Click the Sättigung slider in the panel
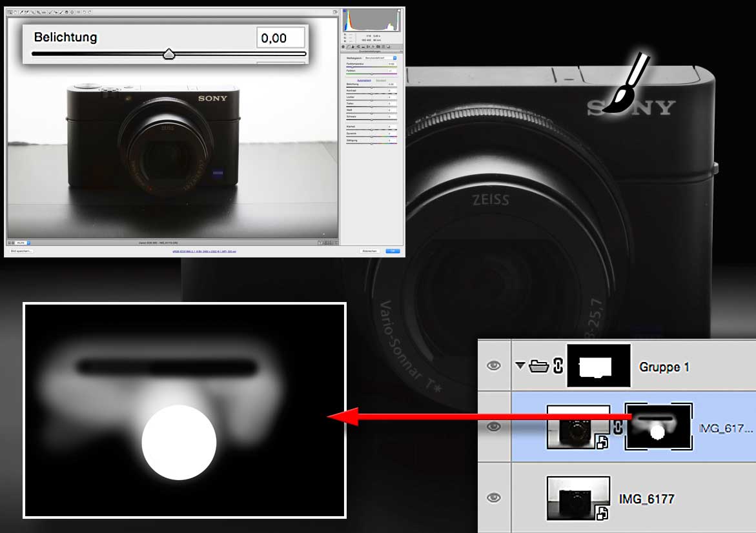 tap(371, 144)
